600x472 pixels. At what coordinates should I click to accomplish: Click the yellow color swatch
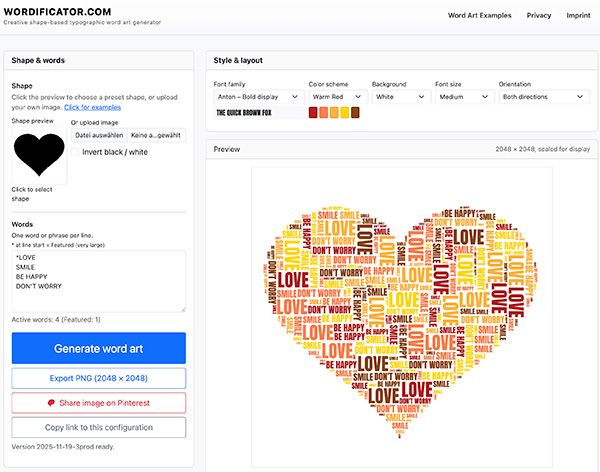(345, 113)
